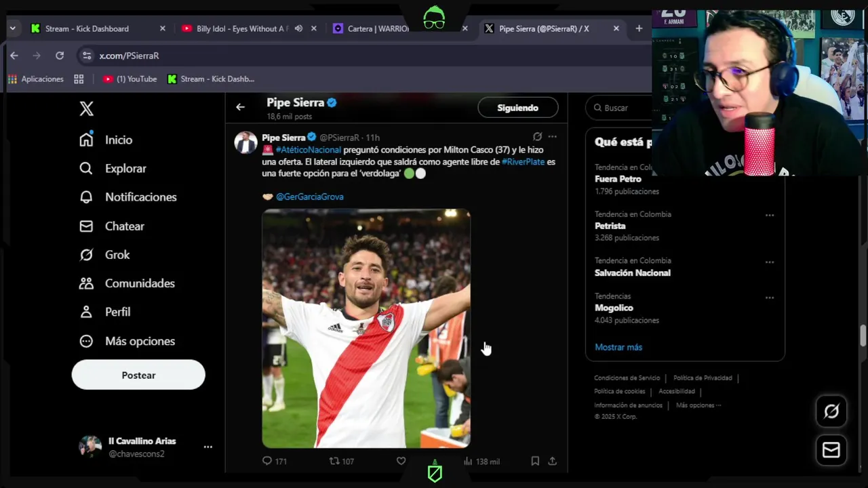Click the Postear button

click(x=138, y=375)
